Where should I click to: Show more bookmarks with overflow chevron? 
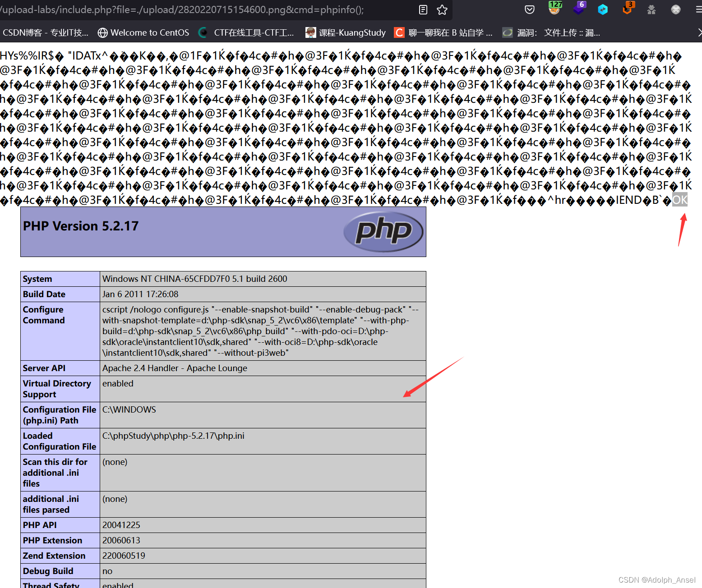click(x=699, y=32)
